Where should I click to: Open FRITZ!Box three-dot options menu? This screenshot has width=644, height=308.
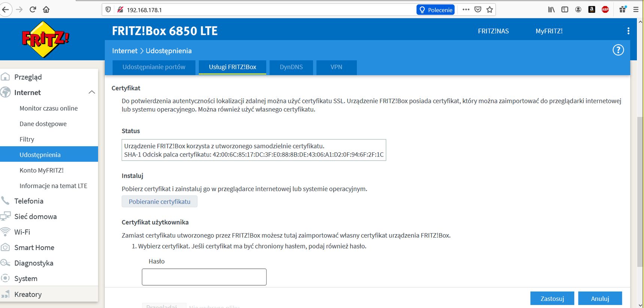click(x=628, y=31)
